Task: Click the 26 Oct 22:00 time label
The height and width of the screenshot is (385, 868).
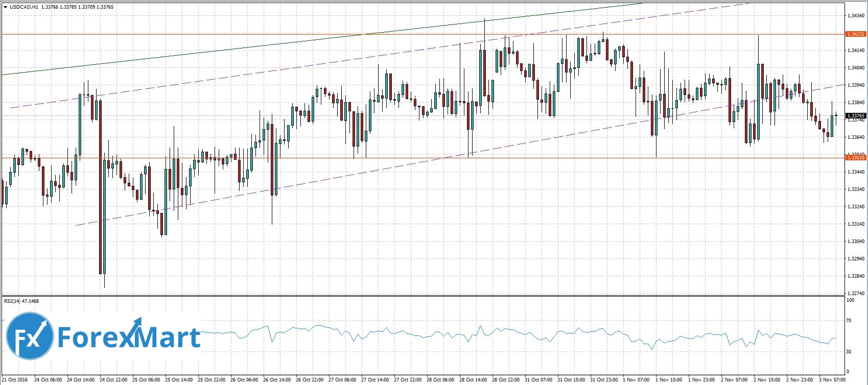Action: [x=310, y=380]
